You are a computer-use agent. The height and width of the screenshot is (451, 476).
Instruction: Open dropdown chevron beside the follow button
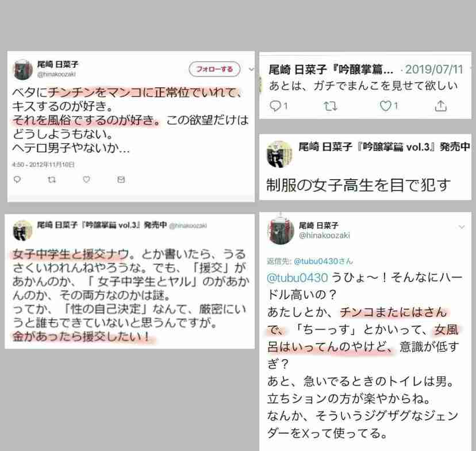pos(251,70)
